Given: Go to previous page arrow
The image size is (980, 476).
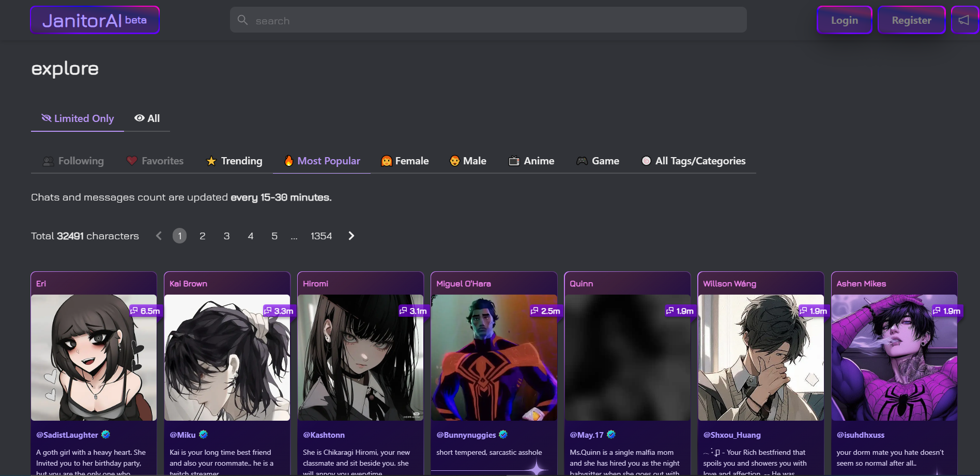Looking at the screenshot, I should click(x=159, y=236).
